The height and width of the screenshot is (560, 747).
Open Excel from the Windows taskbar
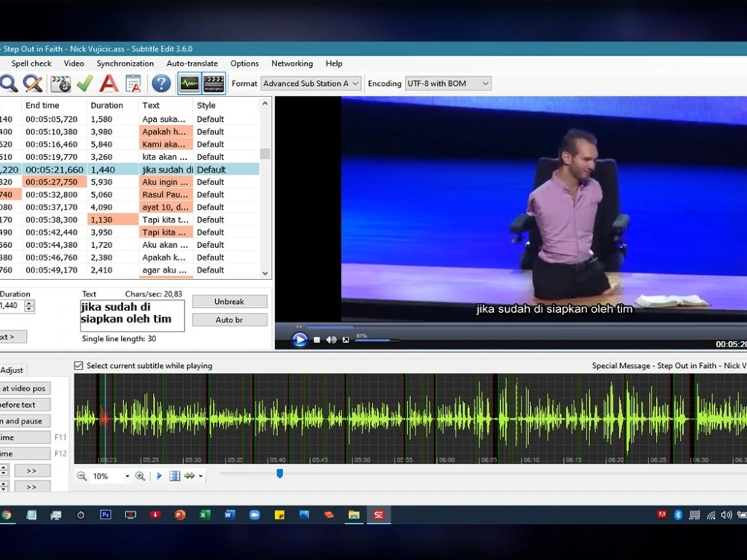[x=205, y=514]
